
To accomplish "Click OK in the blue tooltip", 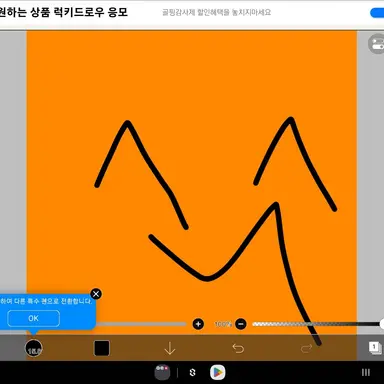I will pyautogui.click(x=33, y=318).
